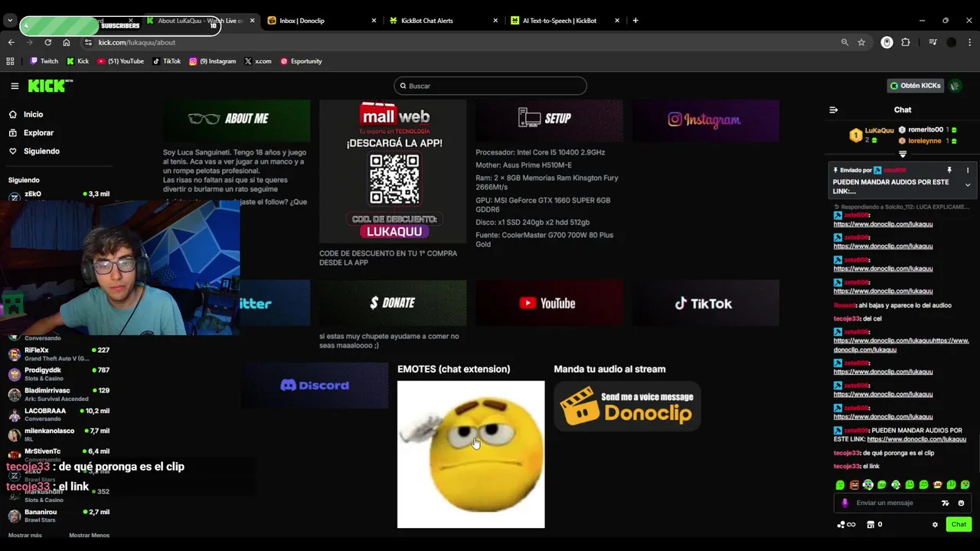Screen dimensions: 980x551
Task: Open the Kick hamburger sidebar menu
Action: click(15, 86)
